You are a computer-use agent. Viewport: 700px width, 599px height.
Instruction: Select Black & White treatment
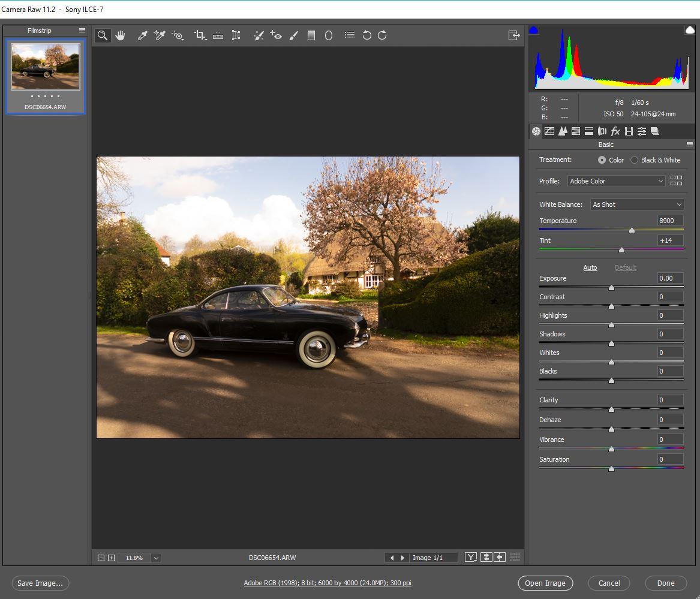point(634,160)
